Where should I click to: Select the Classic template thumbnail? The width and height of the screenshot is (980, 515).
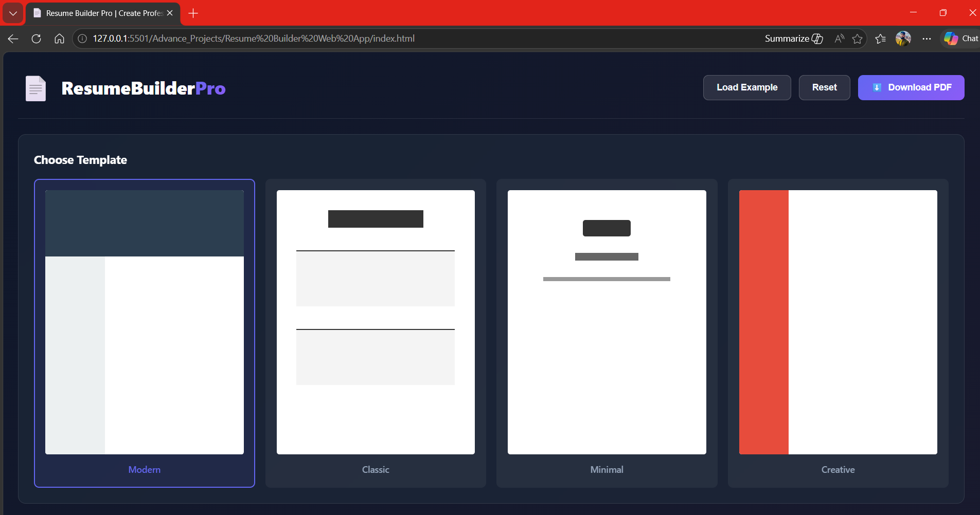pyautogui.click(x=376, y=322)
